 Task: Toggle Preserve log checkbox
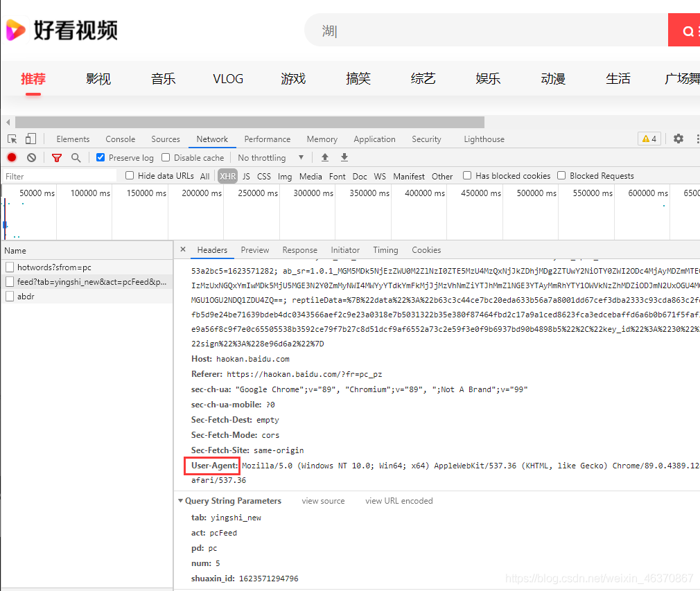click(x=100, y=157)
